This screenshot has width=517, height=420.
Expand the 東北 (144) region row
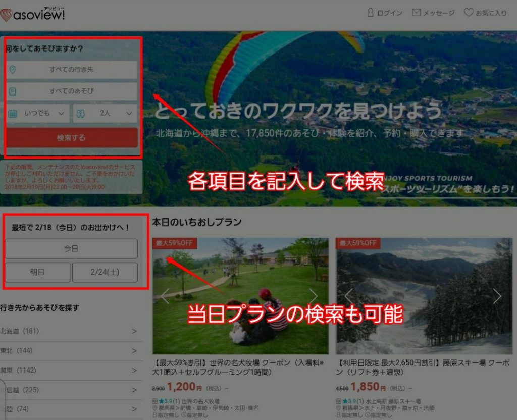click(x=71, y=351)
